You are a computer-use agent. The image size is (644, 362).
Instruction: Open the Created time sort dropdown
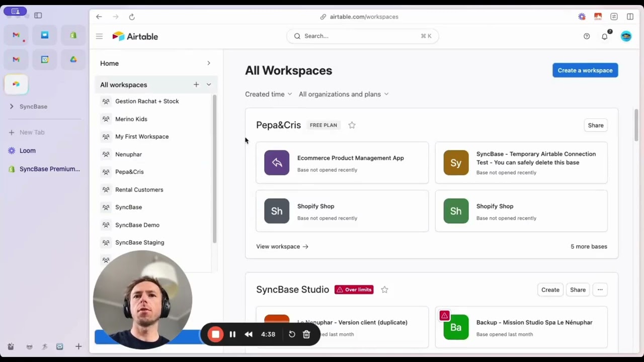(268, 94)
